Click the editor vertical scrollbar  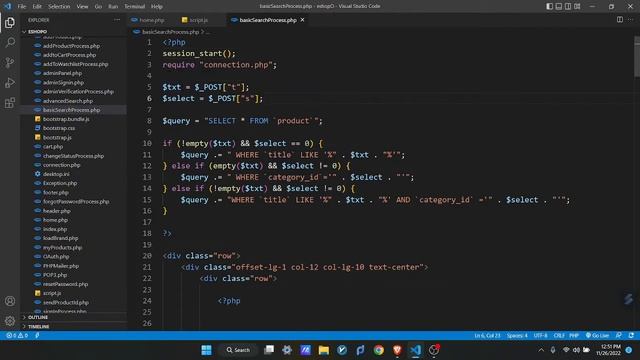pyautogui.click(x=637, y=57)
